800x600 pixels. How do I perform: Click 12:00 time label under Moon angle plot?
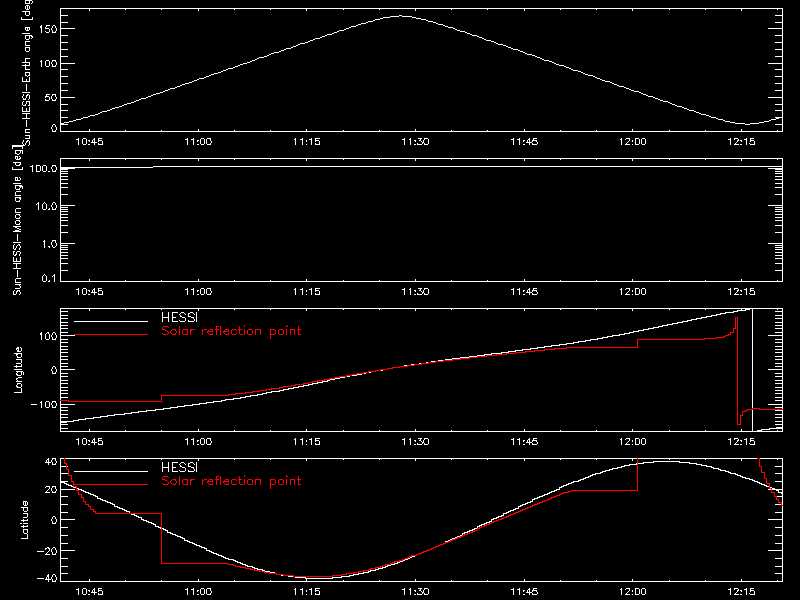(633, 292)
